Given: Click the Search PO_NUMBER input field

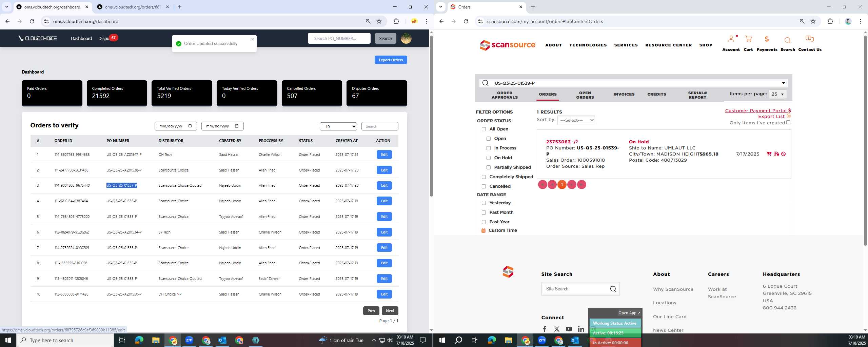Looking at the screenshot, I should coord(339,38).
